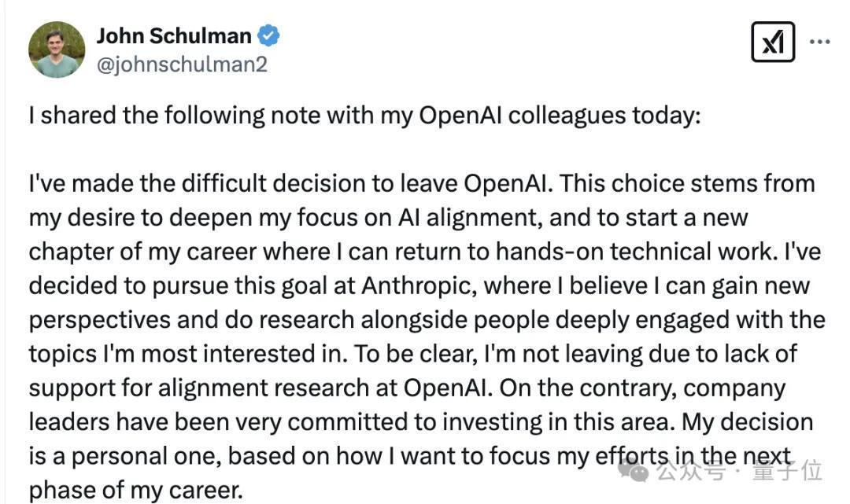This screenshot has height=504, width=850.
Task: Open the three-dot more options menu
Action: point(819,42)
